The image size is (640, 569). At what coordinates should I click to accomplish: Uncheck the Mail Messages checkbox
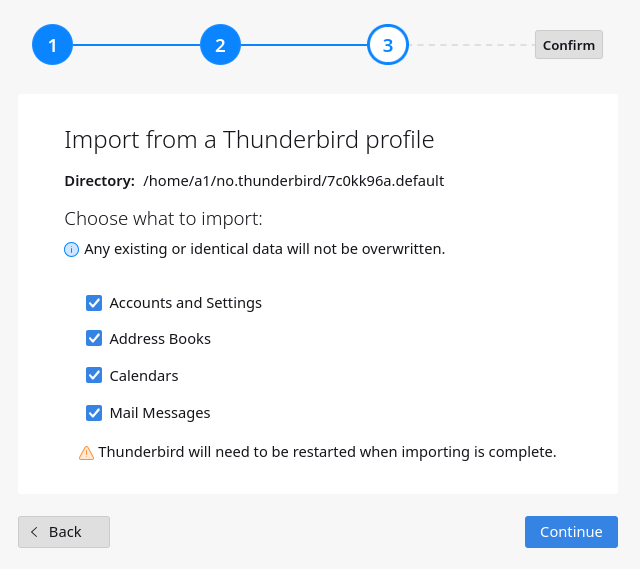click(x=94, y=413)
